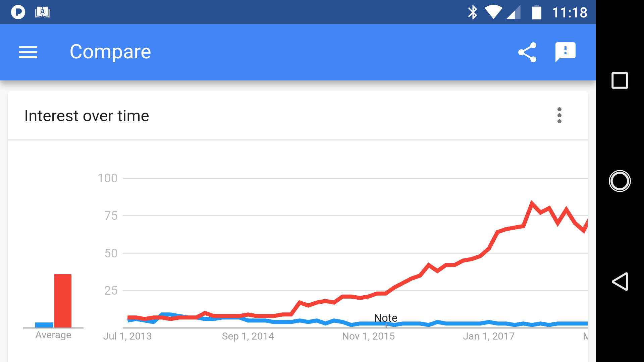Tap the Bluetooth status icon

pos(472,12)
